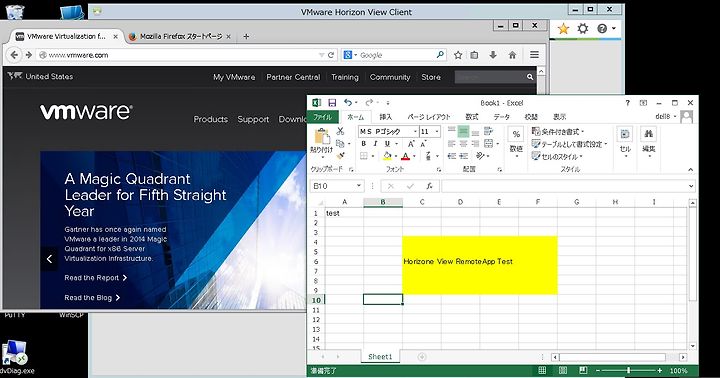Align cell text to the right
Screen dimensions: 720x378
[475, 144]
